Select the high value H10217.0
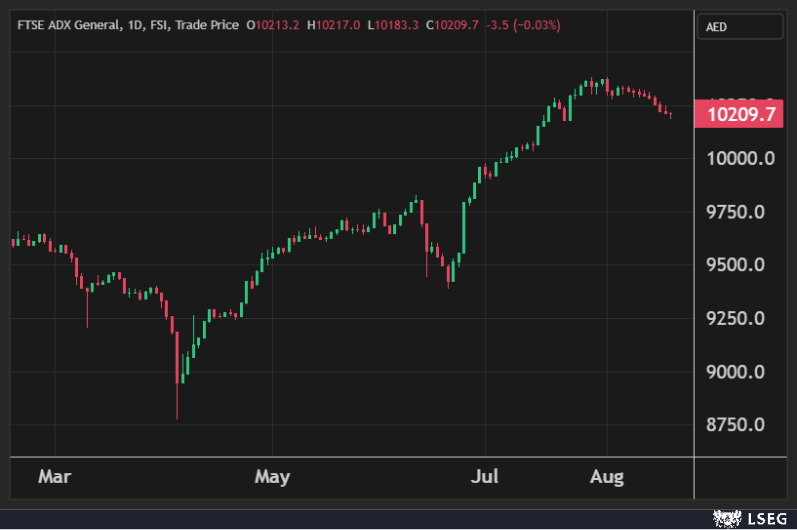797x530 pixels. [x=332, y=24]
